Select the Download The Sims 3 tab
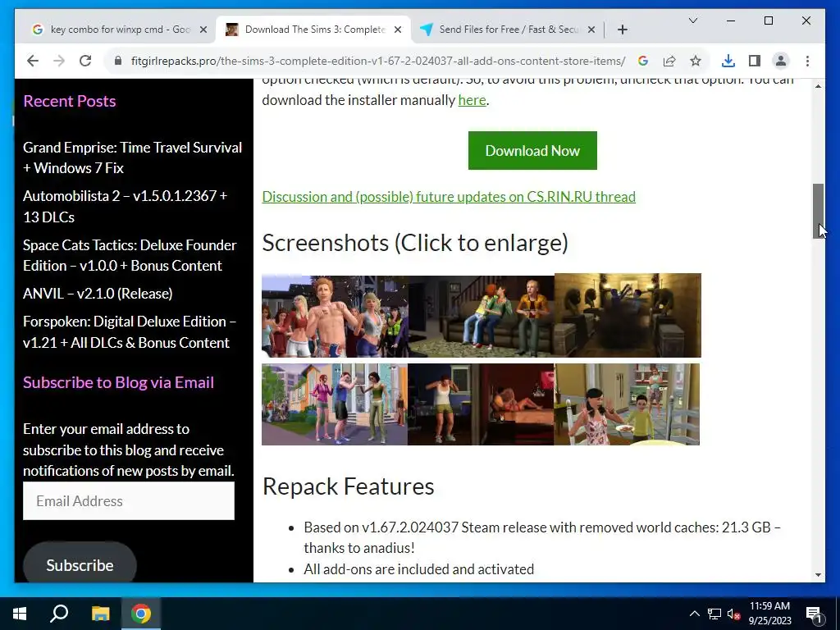Image resolution: width=840 pixels, height=630 pixels. 313,30
